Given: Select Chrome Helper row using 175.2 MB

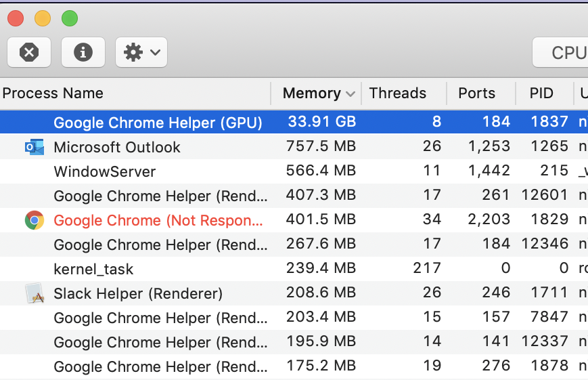Looking at the screenshot, I should tap(294, 366).
